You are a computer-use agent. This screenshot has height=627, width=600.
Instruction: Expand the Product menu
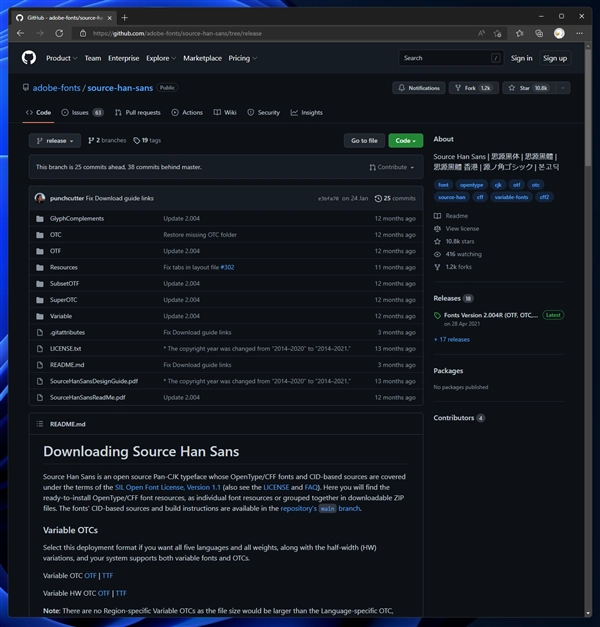pos(62,58)
